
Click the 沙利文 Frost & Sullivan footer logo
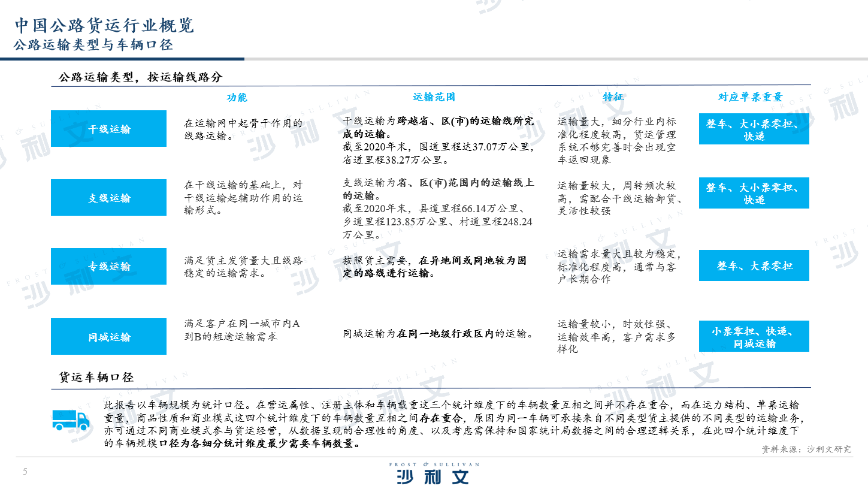tap(434, 473)
